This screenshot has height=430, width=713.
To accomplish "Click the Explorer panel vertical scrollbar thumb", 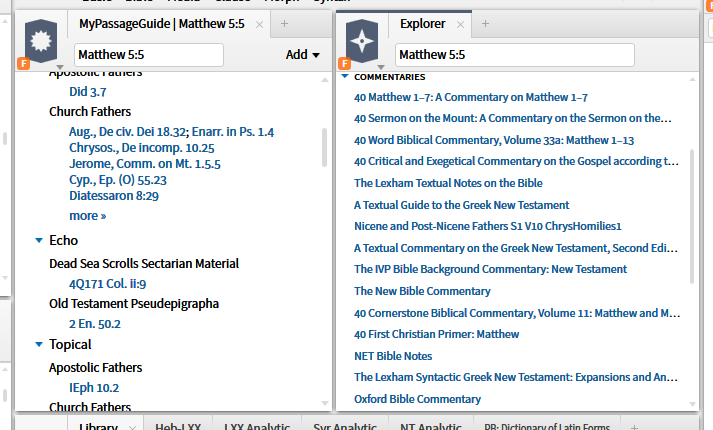I will tap(692, 216).
